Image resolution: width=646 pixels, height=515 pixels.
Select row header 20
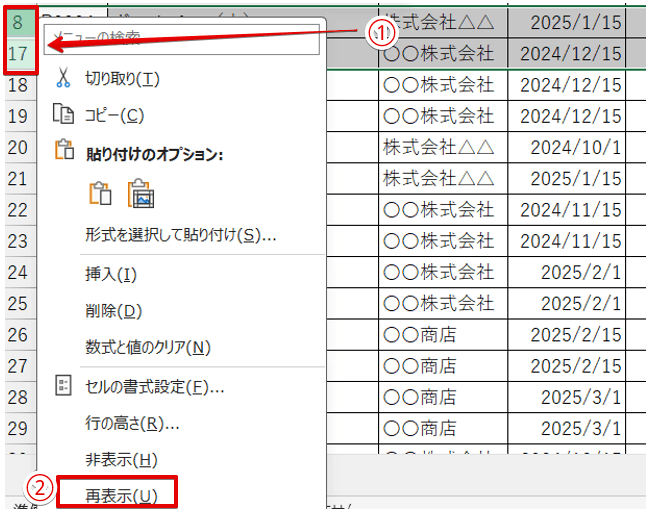pyautogui.click(x=21, y=147)
